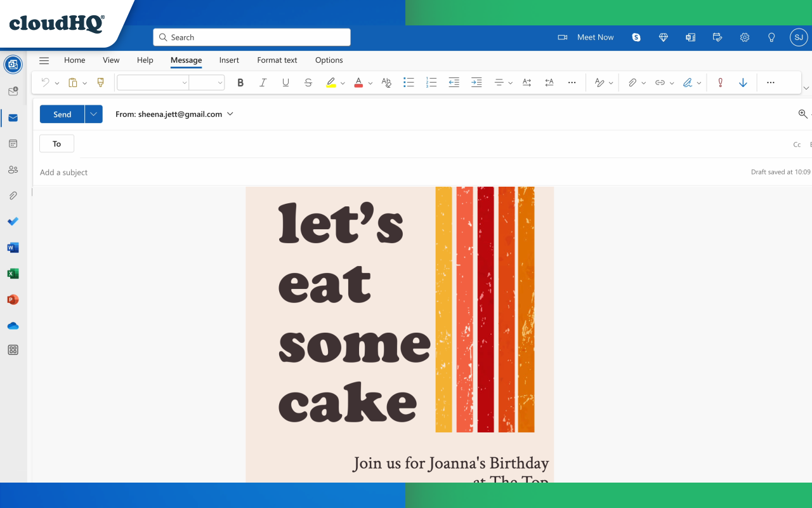Viewport: 812px width, 508px height.
Task: Open the Format text menu
Action: [x=277, y=60]
